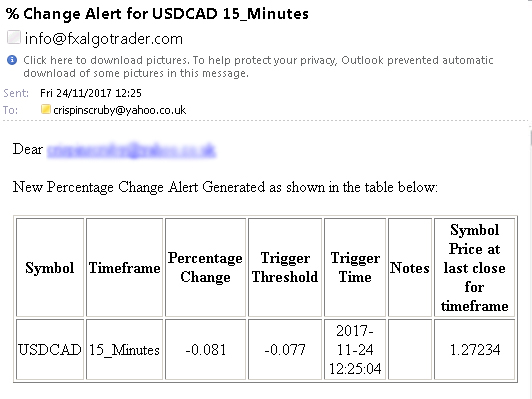This screenshot has height=399, width=532.
Task: Click the empty Notes cell in data row
Action: (410, 349)
